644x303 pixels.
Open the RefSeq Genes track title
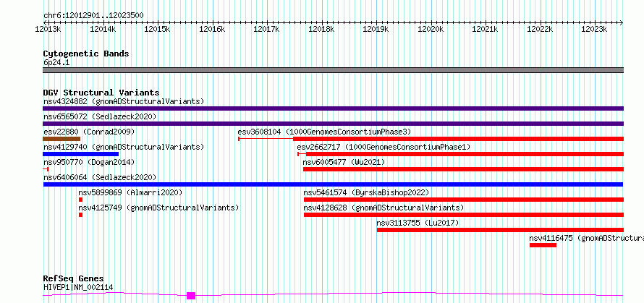74,279
